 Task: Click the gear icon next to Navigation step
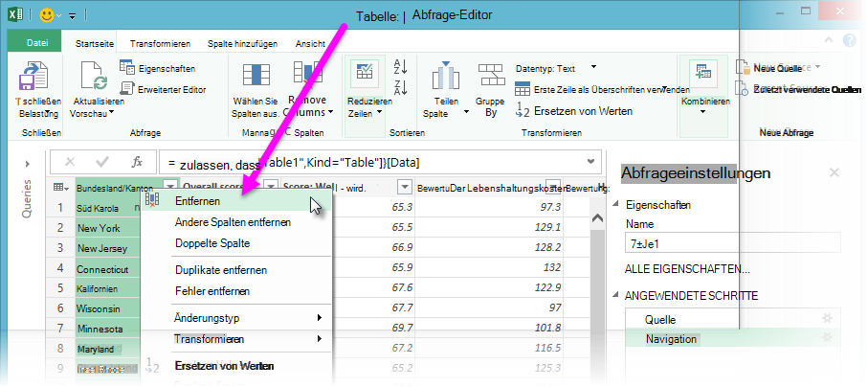(827, 337)
